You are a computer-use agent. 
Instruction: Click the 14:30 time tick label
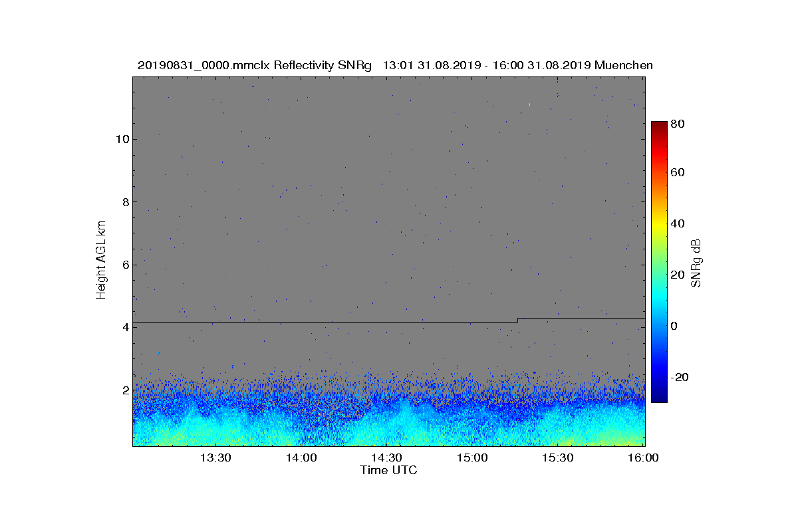(387, 458)
